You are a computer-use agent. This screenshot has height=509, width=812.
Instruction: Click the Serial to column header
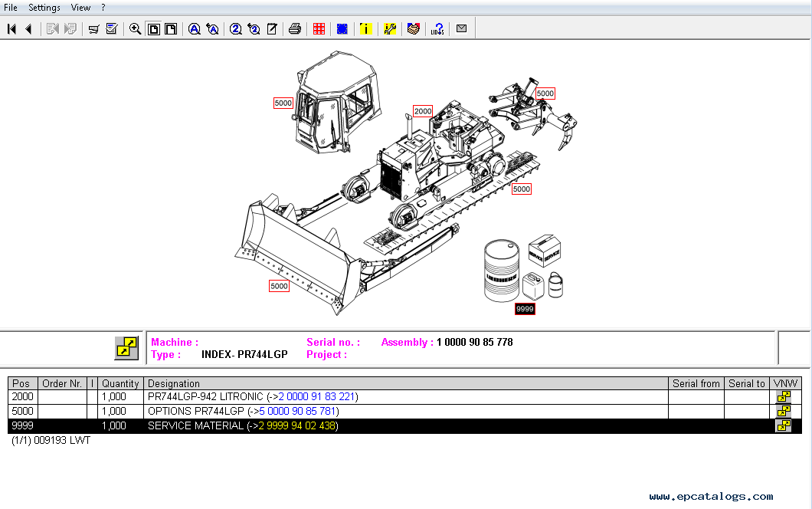pyautogui.click(x=747, y=383)
